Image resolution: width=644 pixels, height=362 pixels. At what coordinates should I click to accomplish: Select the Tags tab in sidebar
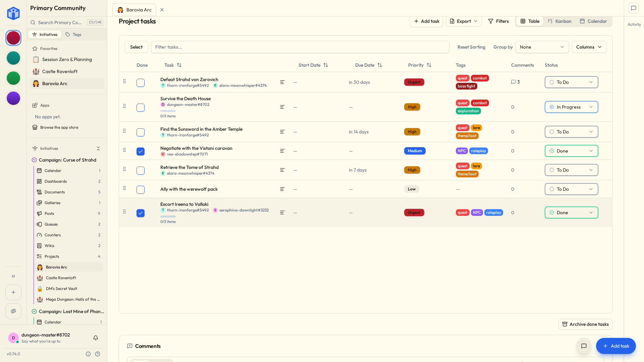pos(73,35)
